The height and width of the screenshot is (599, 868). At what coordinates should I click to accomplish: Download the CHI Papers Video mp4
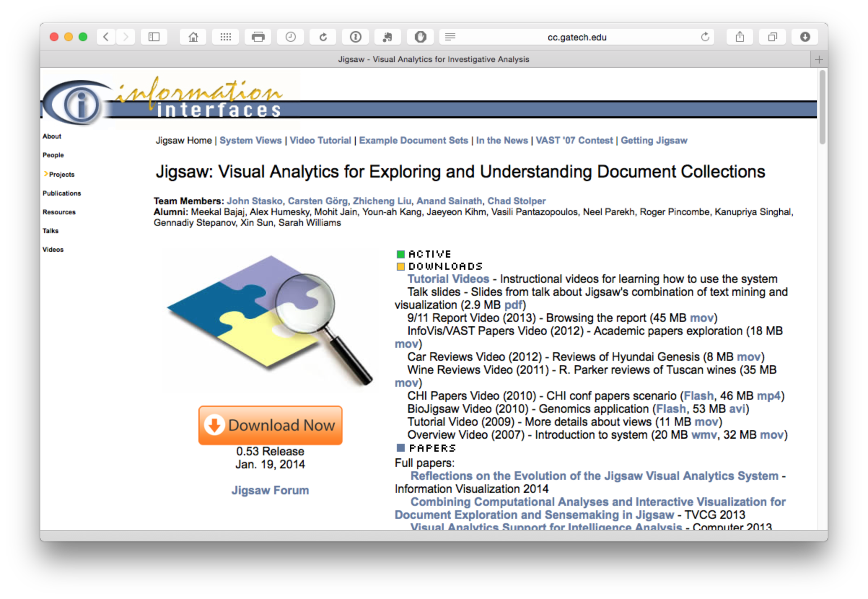[x=768, y=395]
